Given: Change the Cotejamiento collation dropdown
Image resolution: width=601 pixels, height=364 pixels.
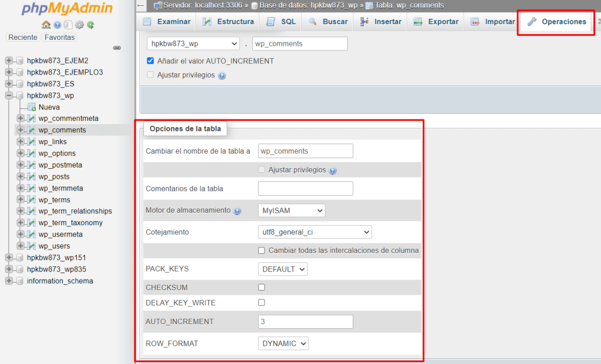Looking at the screenshot, I should (315, 232).
